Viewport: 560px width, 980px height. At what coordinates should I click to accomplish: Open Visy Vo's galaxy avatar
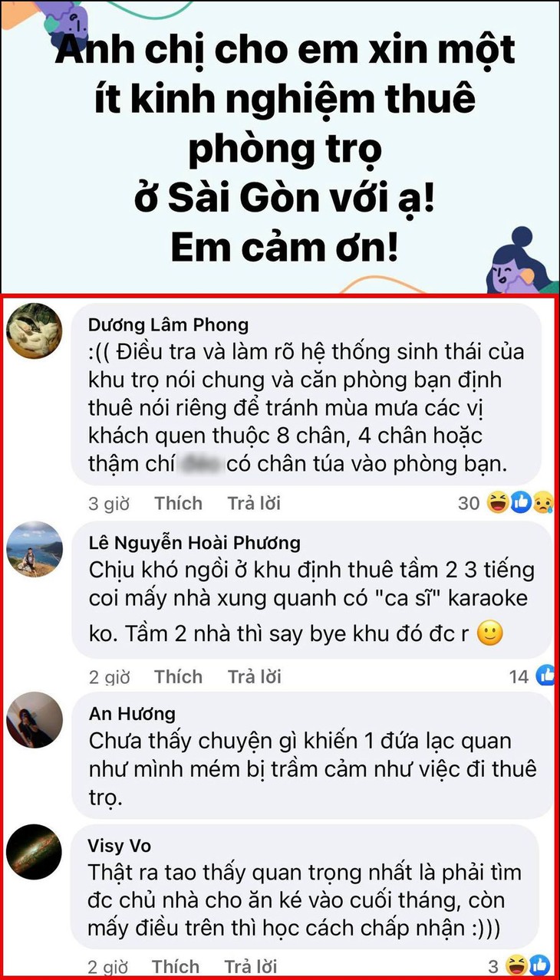[34, 852]
